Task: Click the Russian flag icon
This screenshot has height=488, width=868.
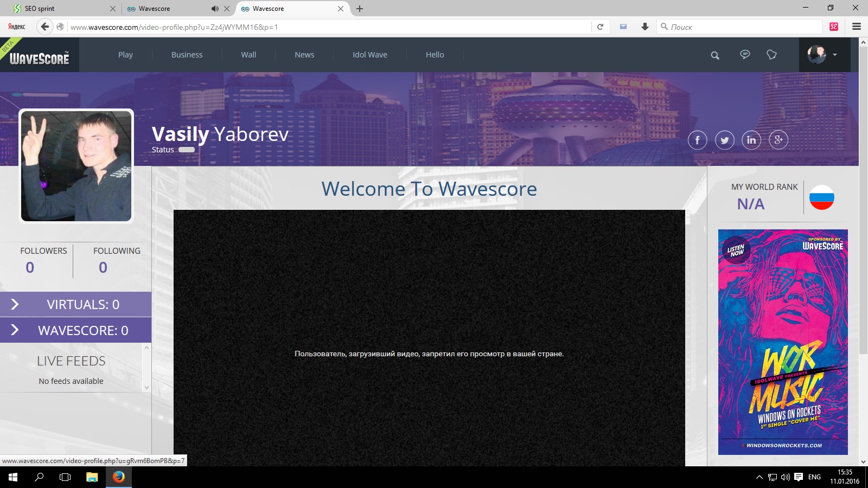Action: click(822, 197)
